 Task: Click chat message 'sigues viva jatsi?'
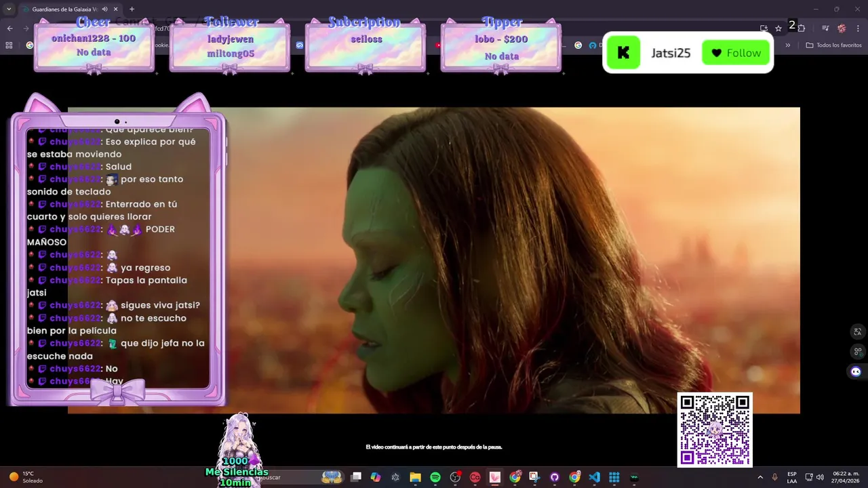160,305
